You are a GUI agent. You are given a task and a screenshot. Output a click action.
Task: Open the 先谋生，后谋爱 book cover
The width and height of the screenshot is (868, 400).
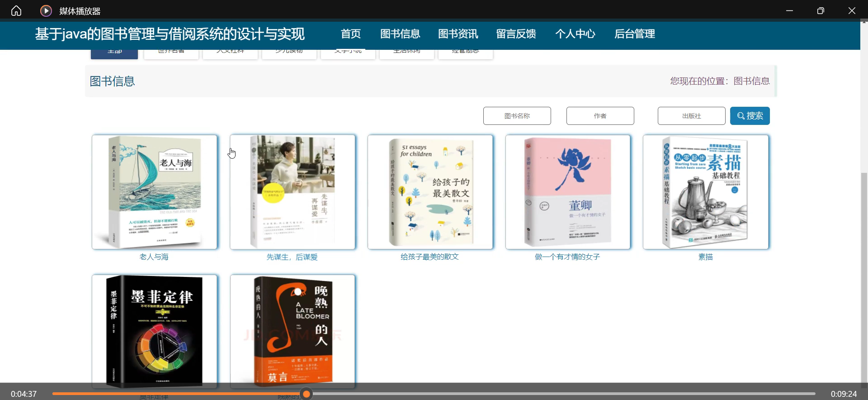(x=292, y=192)
